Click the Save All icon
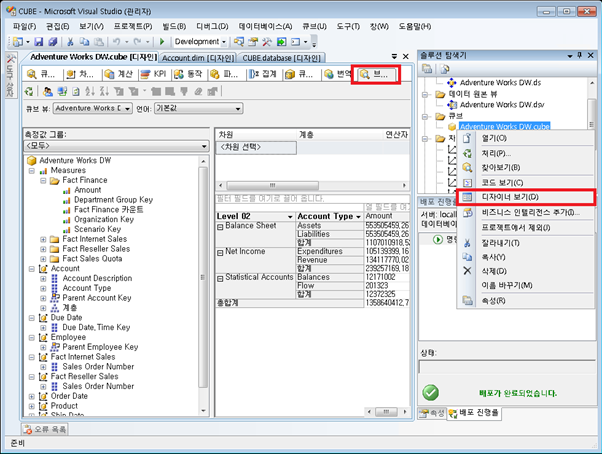Image resolution: width=602 pixels, height=454 pixels. pyautogui.click(x=53, y=41)
